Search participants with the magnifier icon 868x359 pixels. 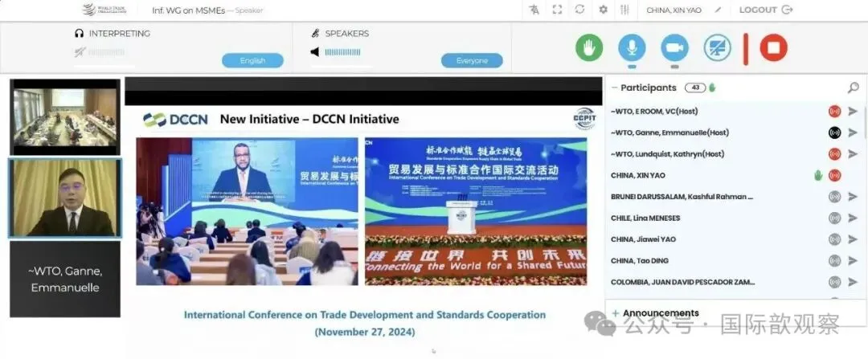point(853,88)
